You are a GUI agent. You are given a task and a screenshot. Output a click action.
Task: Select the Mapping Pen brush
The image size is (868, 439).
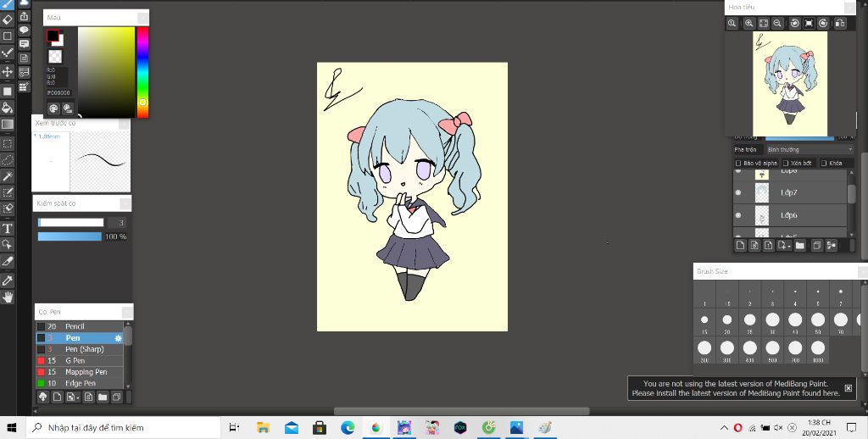coord(80,372)
